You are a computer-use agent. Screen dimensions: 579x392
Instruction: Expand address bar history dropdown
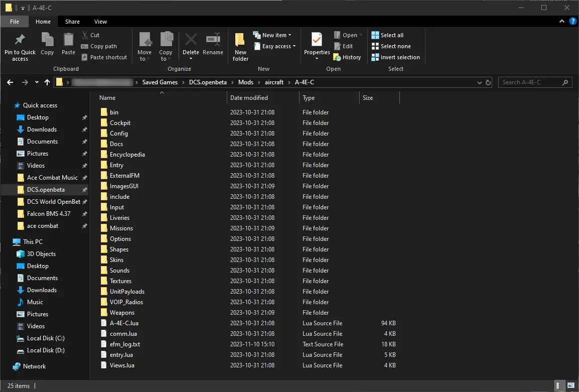[x=479, y=82]
